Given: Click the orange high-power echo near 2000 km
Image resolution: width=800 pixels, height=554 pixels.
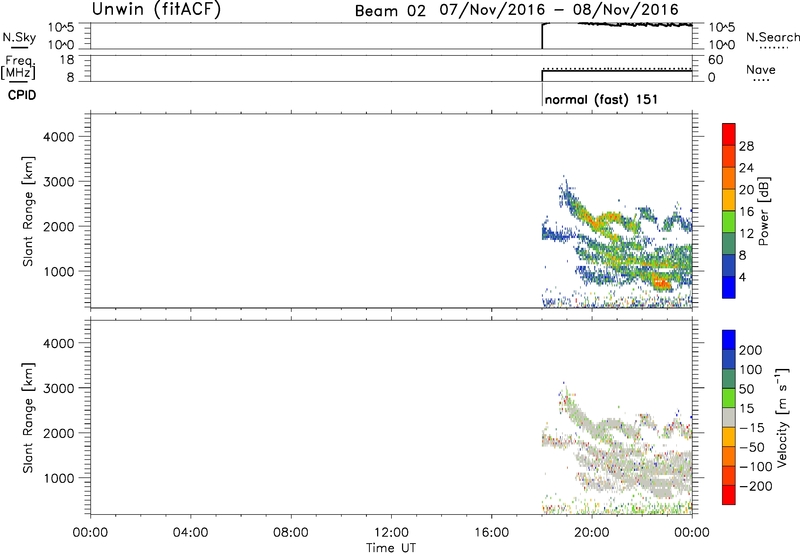Looking at the screenshot, I should (x=595, y=221).
